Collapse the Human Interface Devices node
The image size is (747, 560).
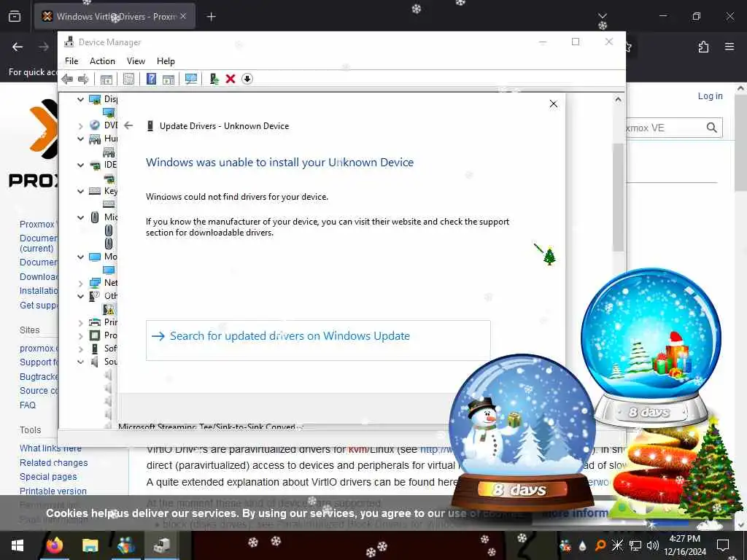pyautogui.click(x=80, y=139)
